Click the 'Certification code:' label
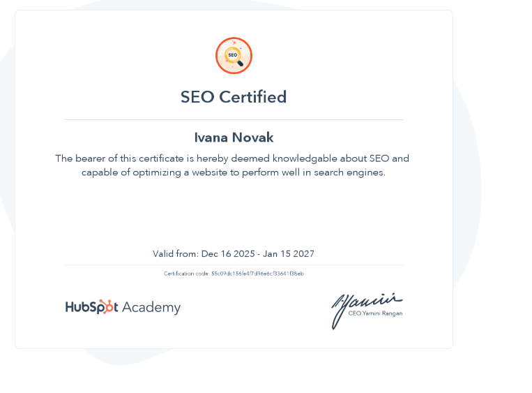 click(x=187, y=274)
